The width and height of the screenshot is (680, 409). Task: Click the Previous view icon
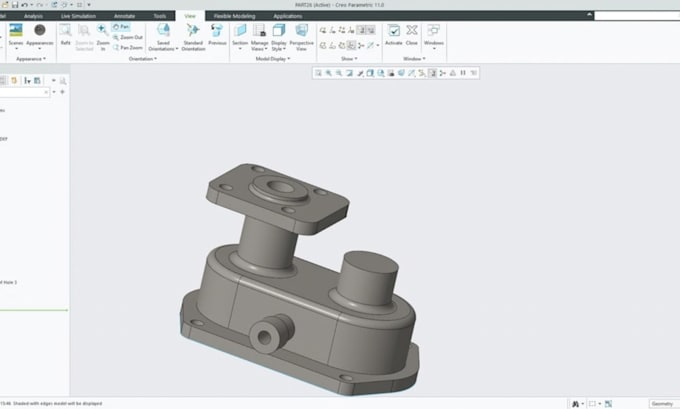[217, 30]
